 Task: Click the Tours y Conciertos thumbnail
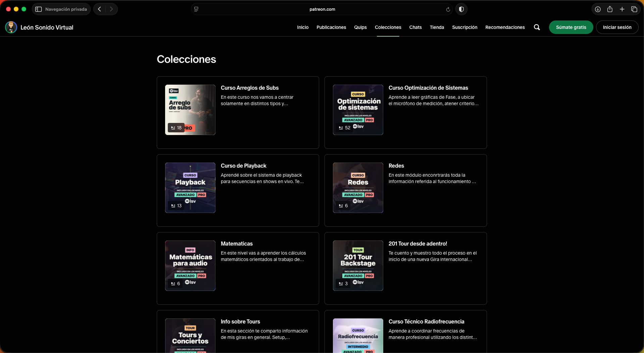coord(190,336)
